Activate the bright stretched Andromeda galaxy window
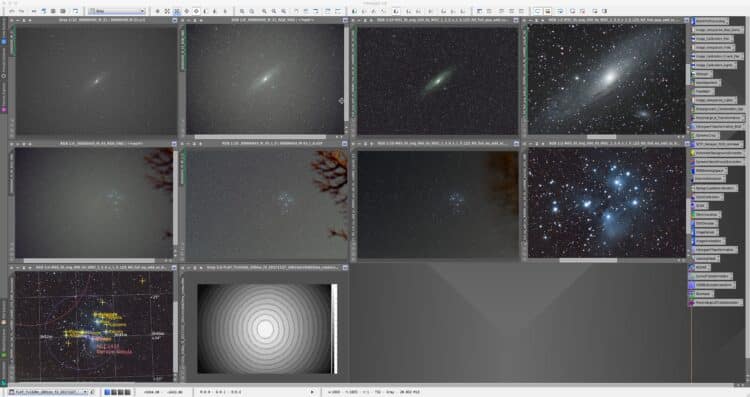750x397 pixels. pos(607,79)
